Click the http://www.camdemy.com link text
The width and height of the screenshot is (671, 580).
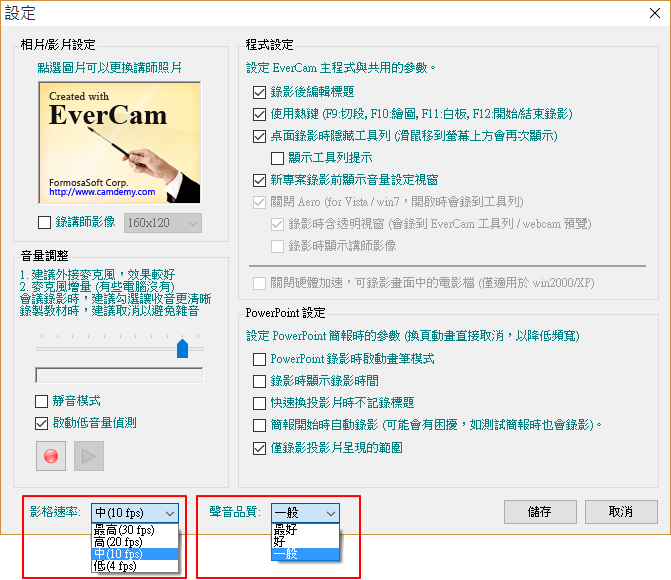(x=102, y=192)
